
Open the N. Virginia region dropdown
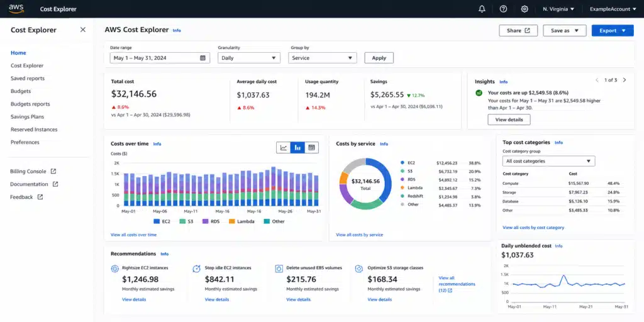tap(558, 9)
